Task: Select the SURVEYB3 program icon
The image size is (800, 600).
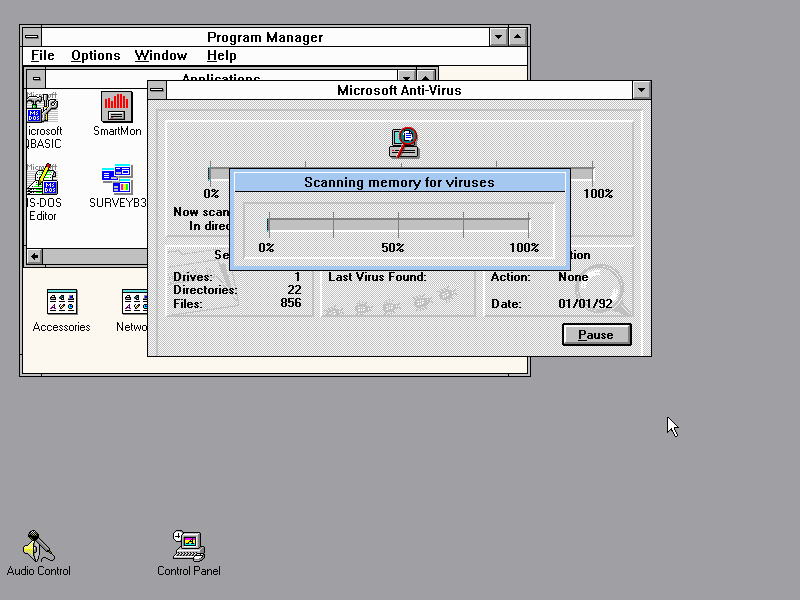Action: pos(117,180)
